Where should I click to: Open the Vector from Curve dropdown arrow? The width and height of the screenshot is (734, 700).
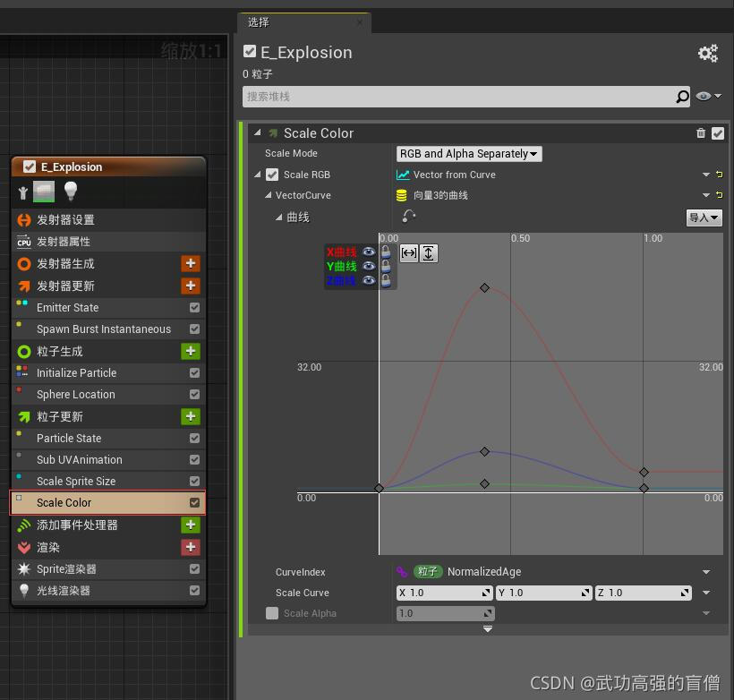[706, 175]
